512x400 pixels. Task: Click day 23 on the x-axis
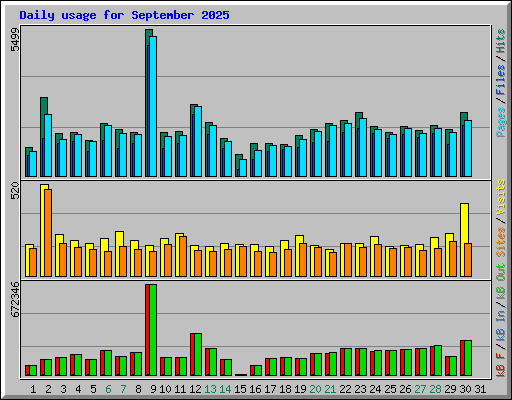(x=360, y=389)
